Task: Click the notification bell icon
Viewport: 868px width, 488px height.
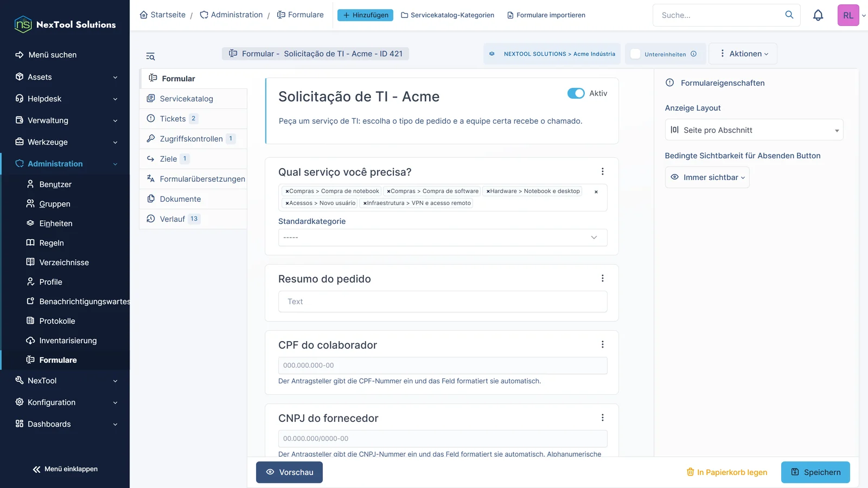Action: coord(818,15)
